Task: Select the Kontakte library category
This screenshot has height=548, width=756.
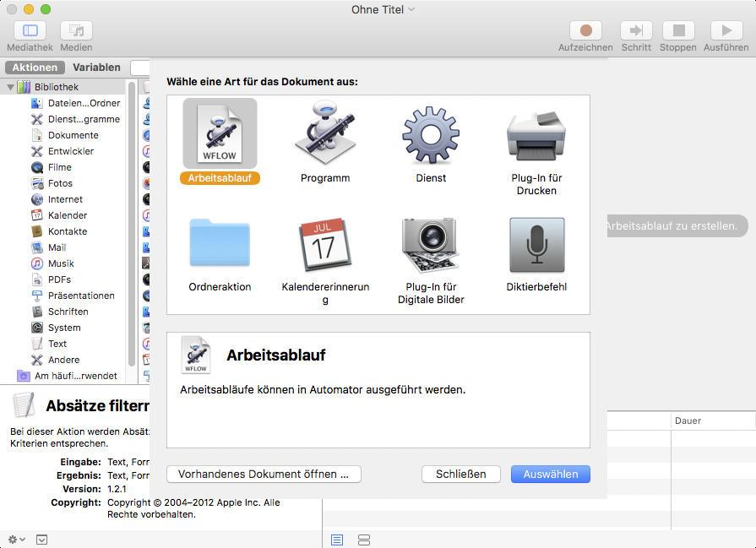Action: click(59, 231)
